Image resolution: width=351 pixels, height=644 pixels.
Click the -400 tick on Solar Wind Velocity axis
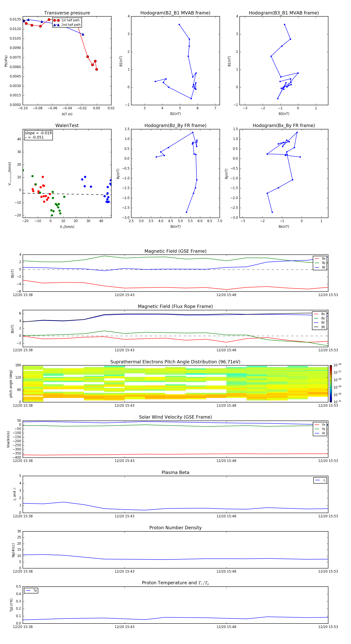17,457
